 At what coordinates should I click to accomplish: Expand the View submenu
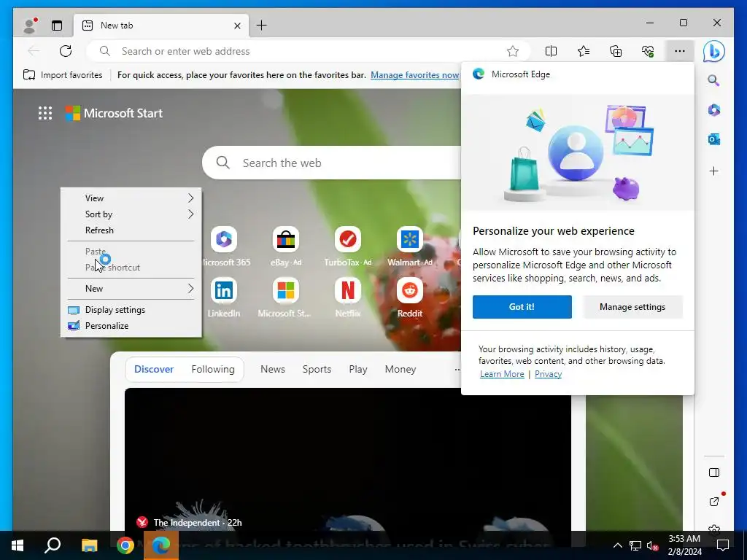(x=131, y=198)
